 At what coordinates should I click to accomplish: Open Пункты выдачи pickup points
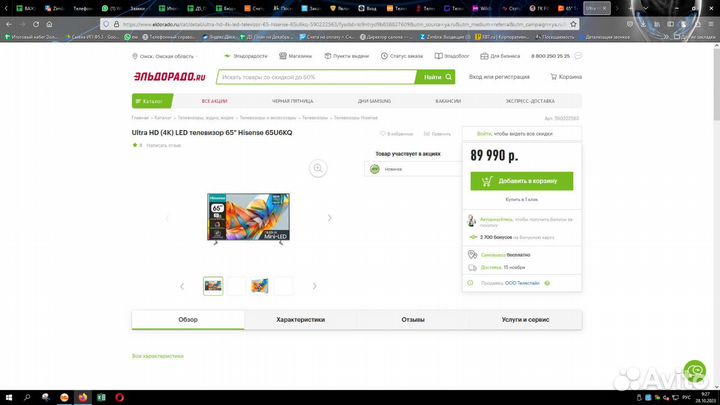coord(346,56)
